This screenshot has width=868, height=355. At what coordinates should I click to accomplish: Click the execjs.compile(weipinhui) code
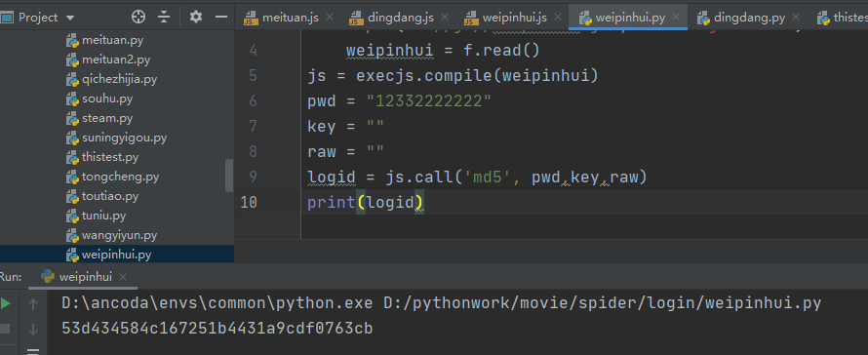pyautogui.click(x=477, y=76)
